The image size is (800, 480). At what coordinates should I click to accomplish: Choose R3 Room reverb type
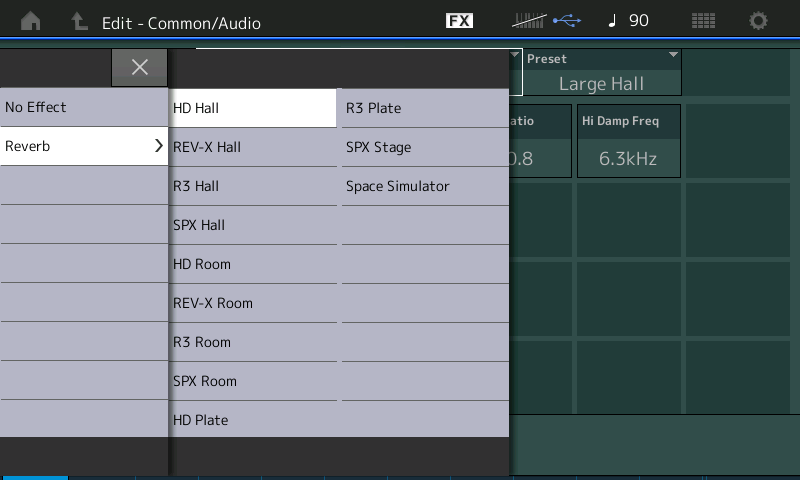(252, 342)
